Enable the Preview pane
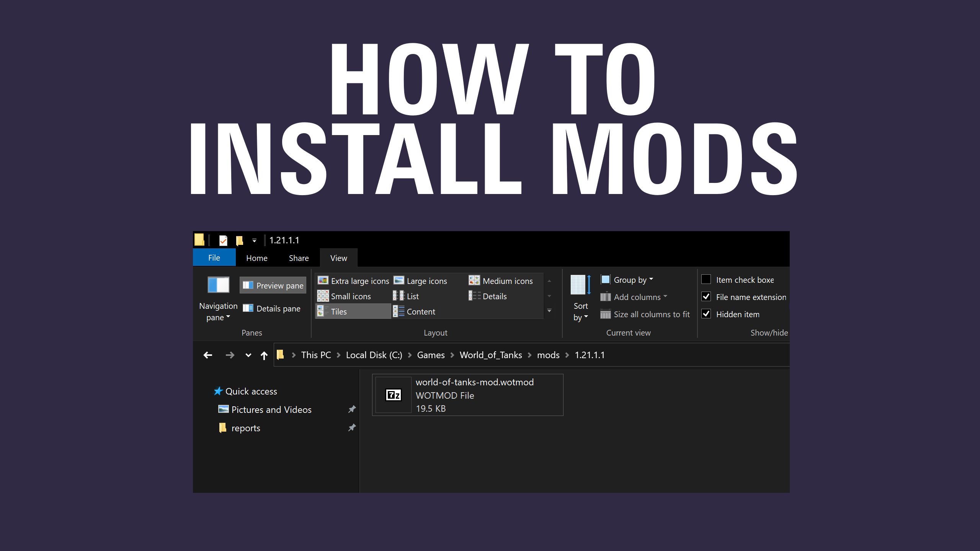This screenshot has width=980, height=551. [273, 285]
